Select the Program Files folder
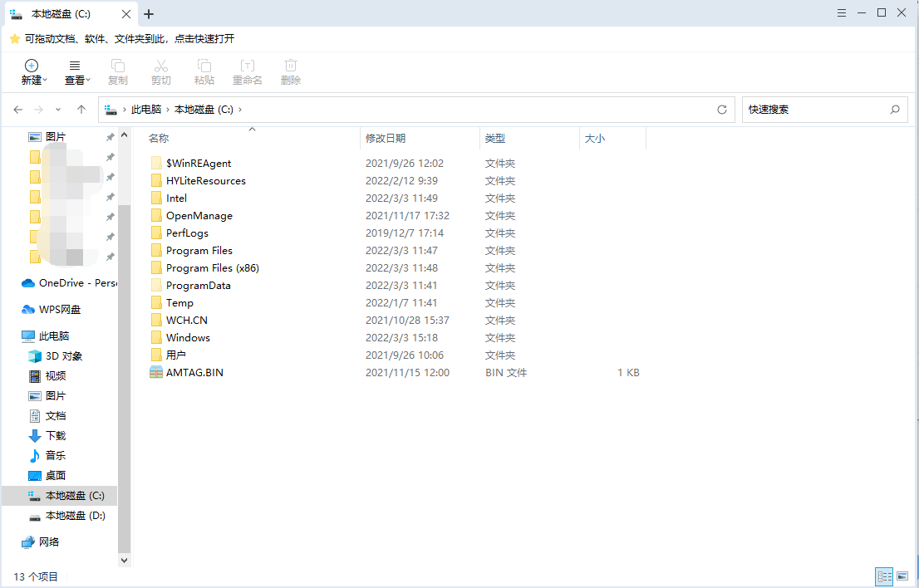The width and height of the screenshot is (919, 588). (x=199, y=251)
